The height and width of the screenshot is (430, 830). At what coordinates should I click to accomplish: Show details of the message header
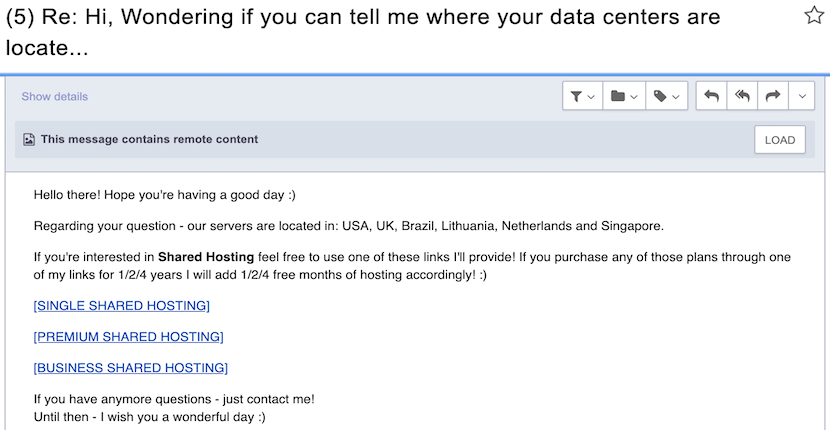tap(55, 96)
